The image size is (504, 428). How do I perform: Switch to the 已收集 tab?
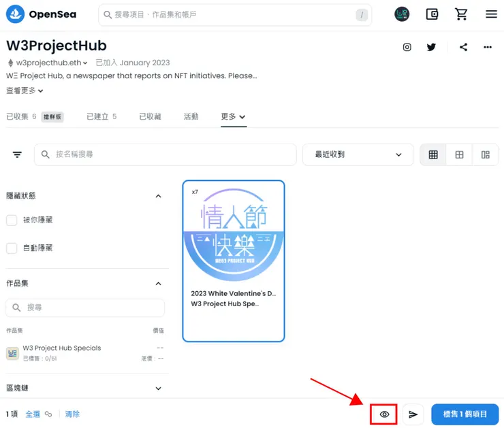(x=21, y=116)
